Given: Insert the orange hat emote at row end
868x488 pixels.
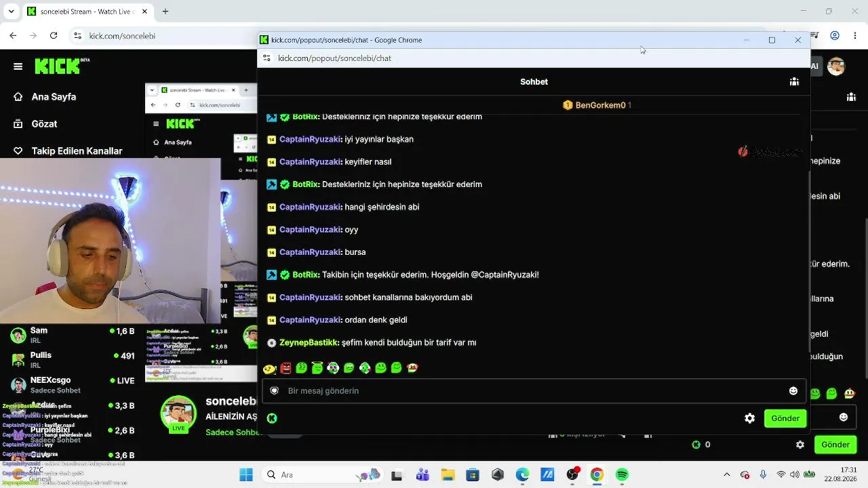Looking at the screenshot, I should click(x=412, y=368).
